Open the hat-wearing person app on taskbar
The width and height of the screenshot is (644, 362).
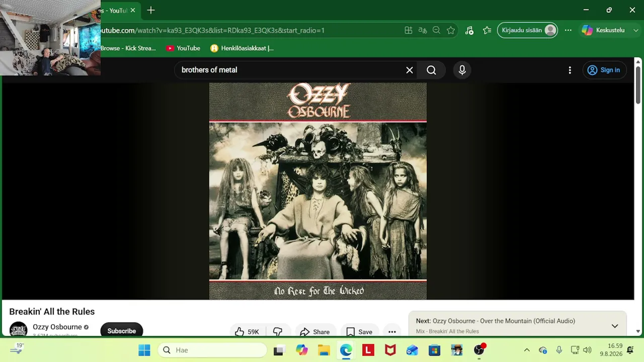457,350
